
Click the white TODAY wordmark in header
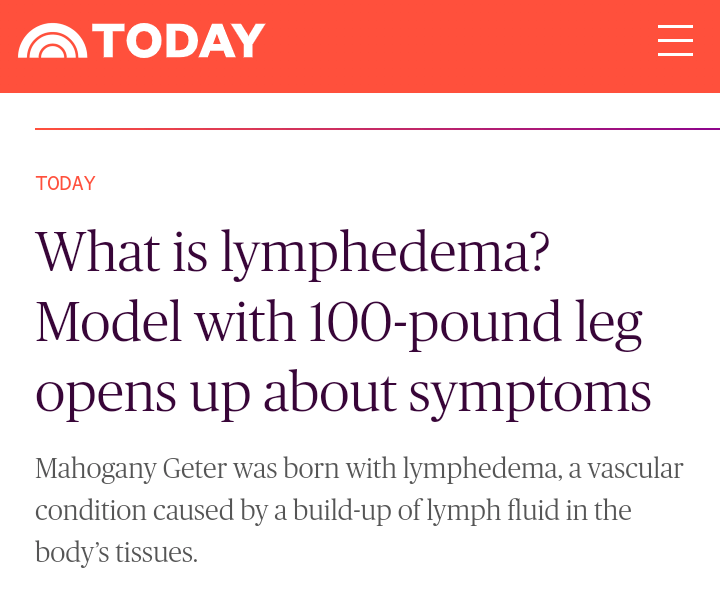[179, 42]
